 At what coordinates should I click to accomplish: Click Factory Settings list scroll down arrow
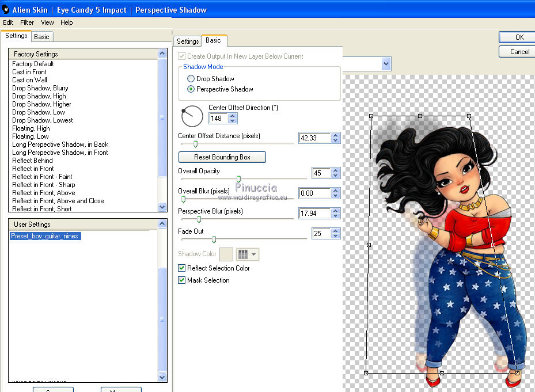point(162,207)
